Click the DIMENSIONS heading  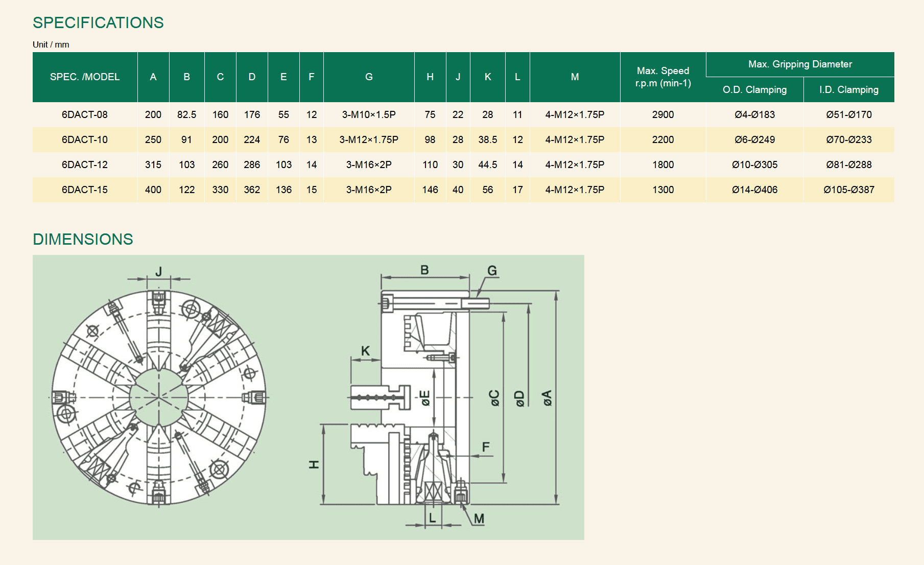(83, 239)
